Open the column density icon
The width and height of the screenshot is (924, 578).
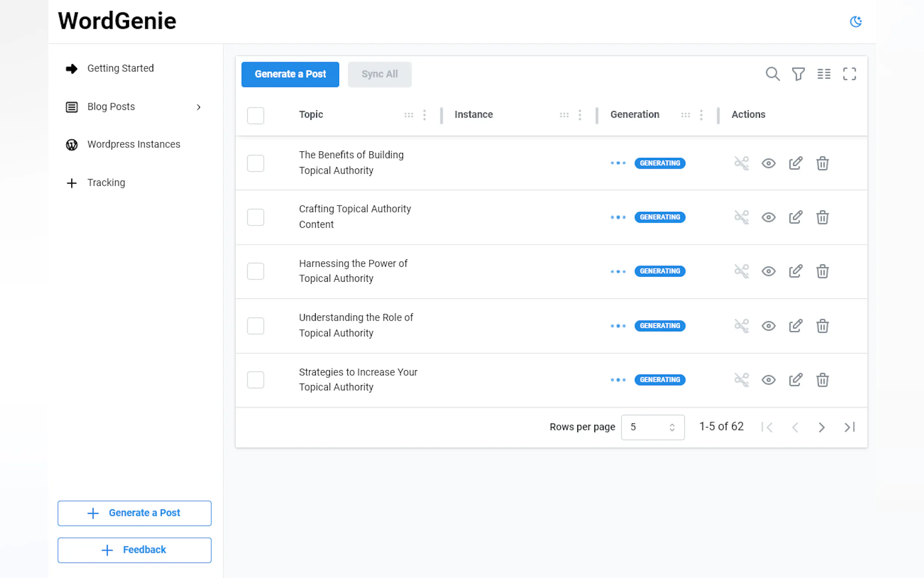(x=824, y=74)
